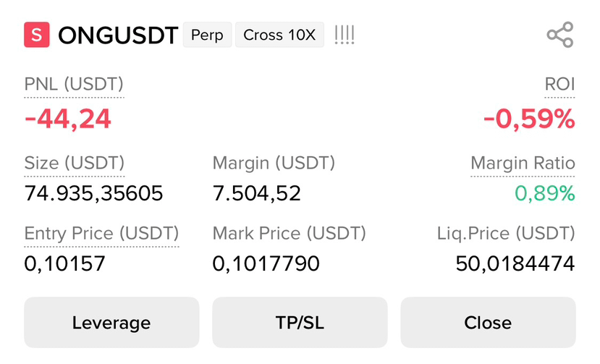Tap the Entry Price (USDT) label
This screenshot has height=364, width=600.
coord(101,234)
